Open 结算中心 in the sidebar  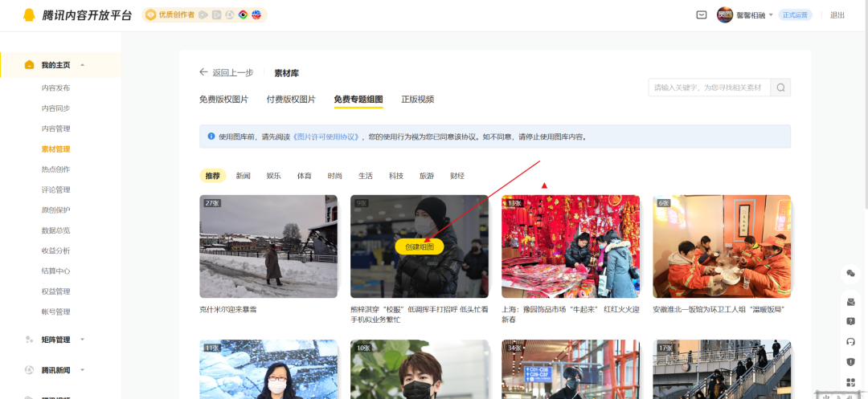56,271
